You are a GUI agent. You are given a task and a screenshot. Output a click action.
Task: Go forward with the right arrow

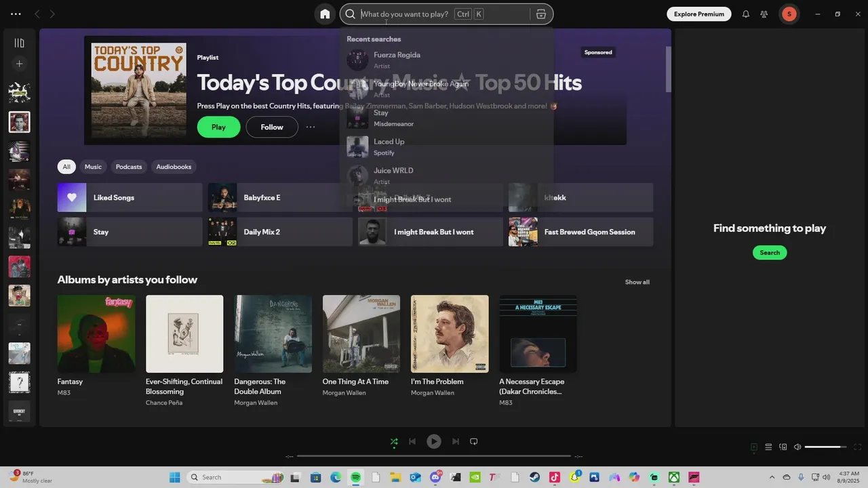tap(52, 14)
